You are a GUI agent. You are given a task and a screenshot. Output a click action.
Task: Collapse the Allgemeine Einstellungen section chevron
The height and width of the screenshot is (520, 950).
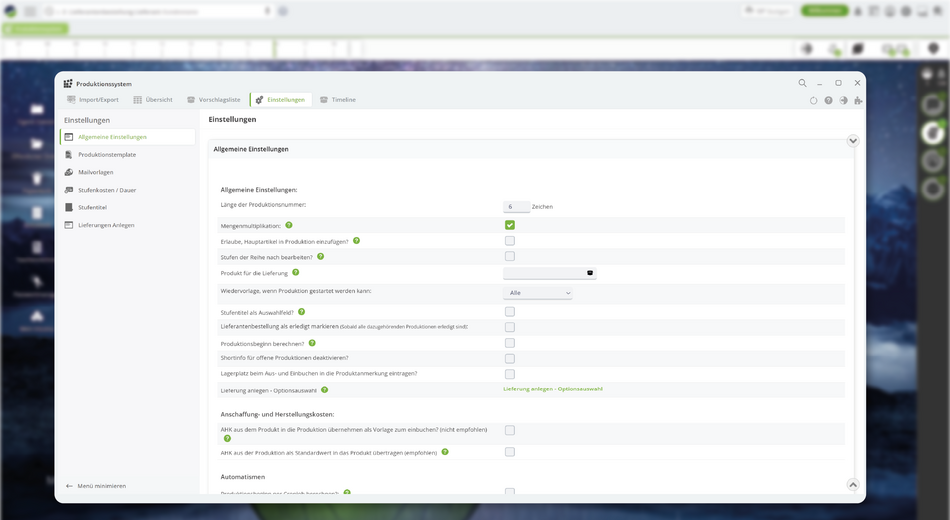853,141
